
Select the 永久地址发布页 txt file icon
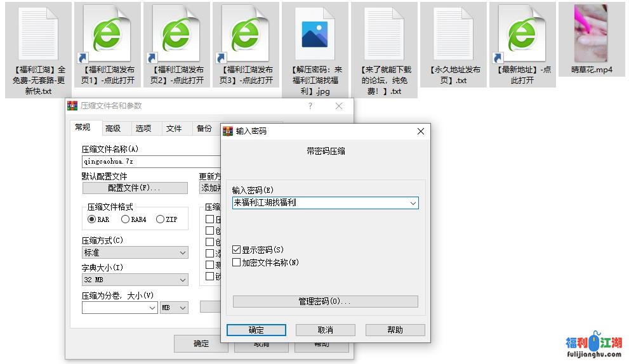click(453, 35)
